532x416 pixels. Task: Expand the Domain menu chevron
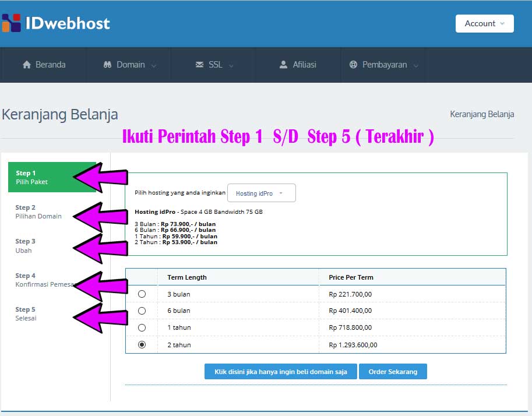pyautogui.click(x=154, y=65)
